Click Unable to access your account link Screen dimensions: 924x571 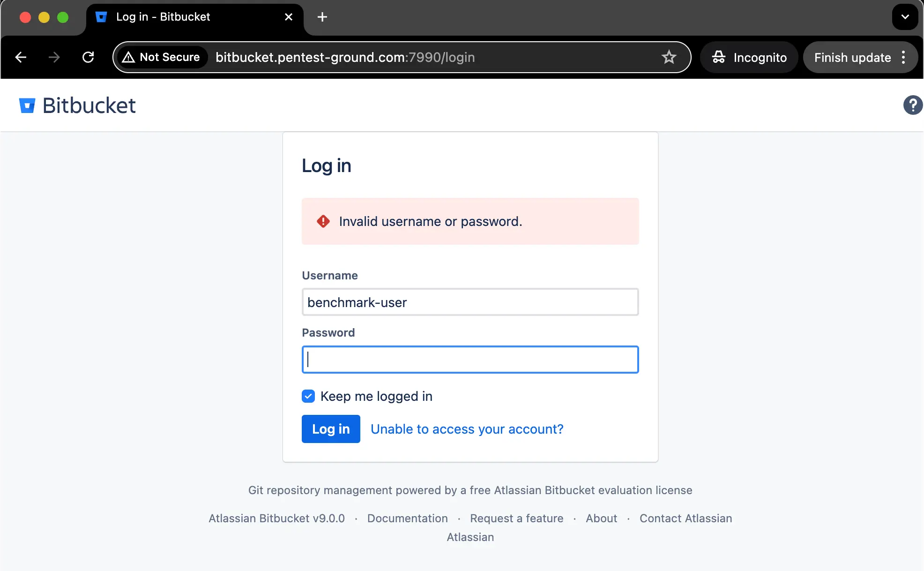(467, 428)
